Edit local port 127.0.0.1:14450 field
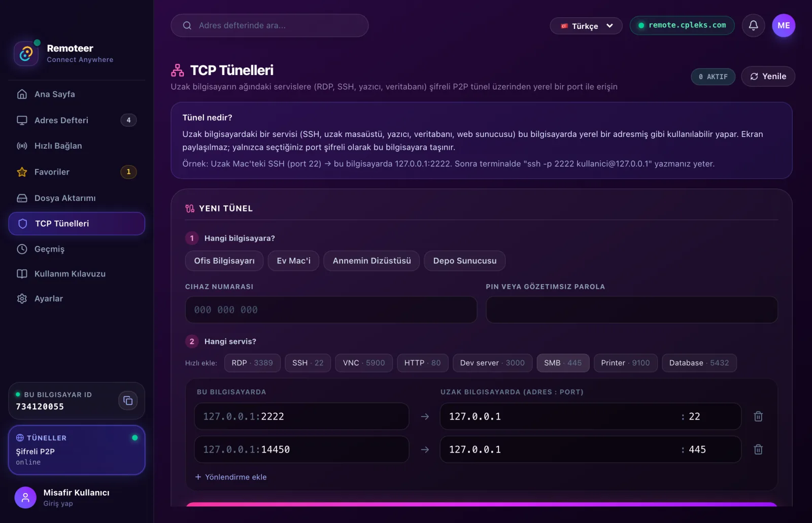The image size is (812, 523). 301,449
